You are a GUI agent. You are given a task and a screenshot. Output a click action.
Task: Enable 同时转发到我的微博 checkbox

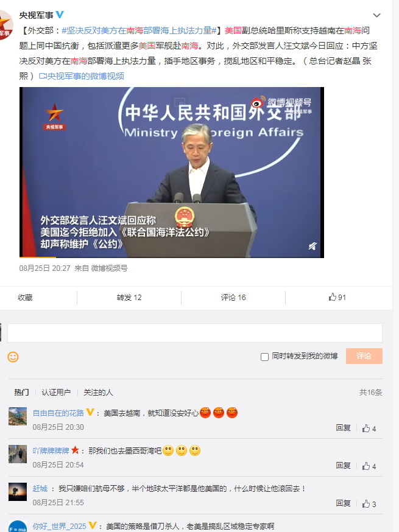264,357
